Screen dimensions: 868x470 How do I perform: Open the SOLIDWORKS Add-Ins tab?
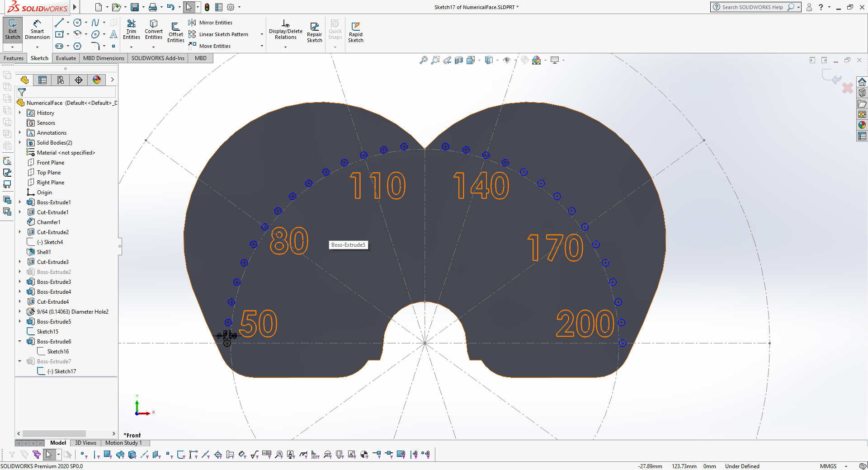[x=158, y=58]
